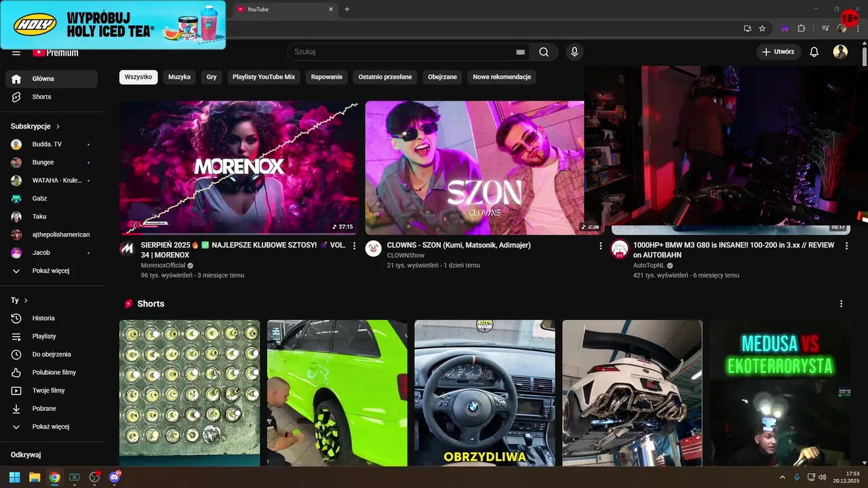
Task: Play the MORENOX video thumbnail
Action: (239, 167)
